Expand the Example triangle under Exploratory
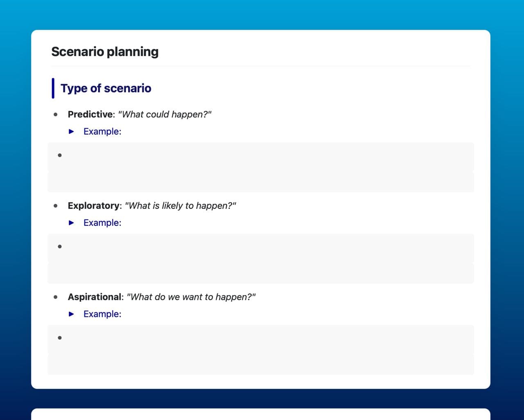 tap(72, 223)
